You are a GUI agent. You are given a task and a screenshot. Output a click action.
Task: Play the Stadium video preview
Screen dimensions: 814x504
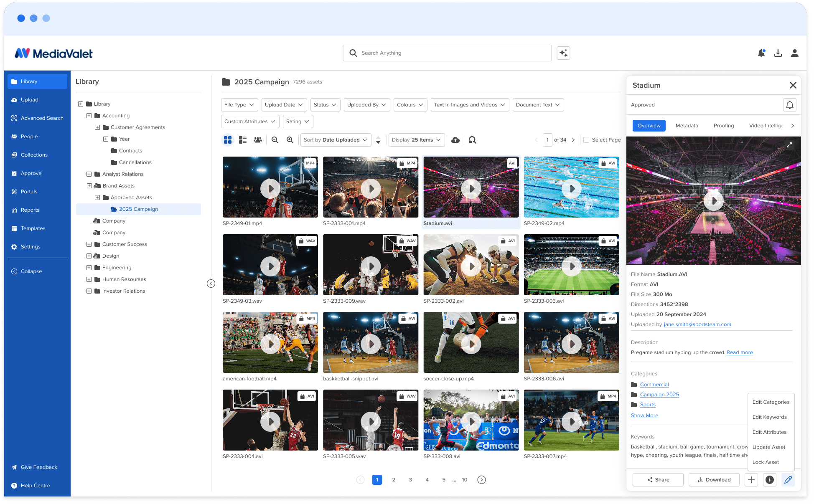[x=713, y=201]
